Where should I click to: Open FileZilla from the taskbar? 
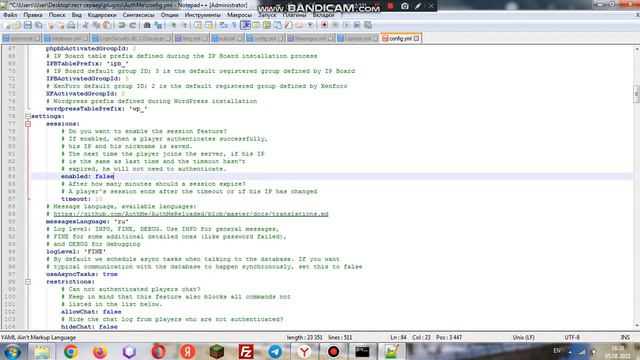pos(246,351)
